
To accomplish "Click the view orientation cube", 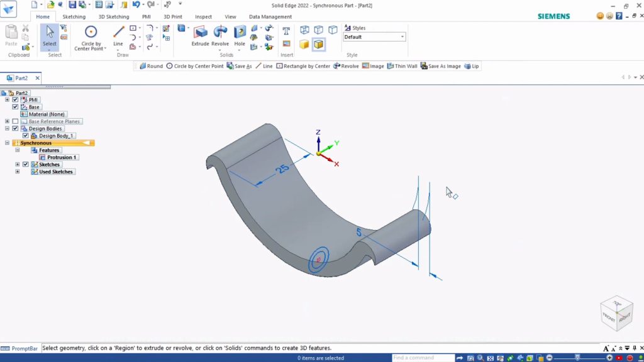I will [616, 313].
